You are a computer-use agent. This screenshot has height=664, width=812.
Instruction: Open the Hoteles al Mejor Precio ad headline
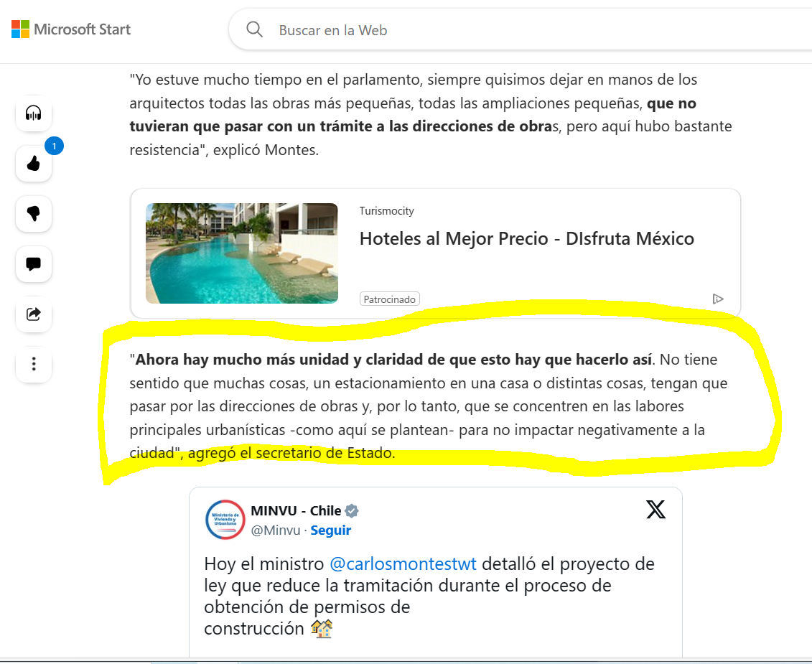click(527, 239)
